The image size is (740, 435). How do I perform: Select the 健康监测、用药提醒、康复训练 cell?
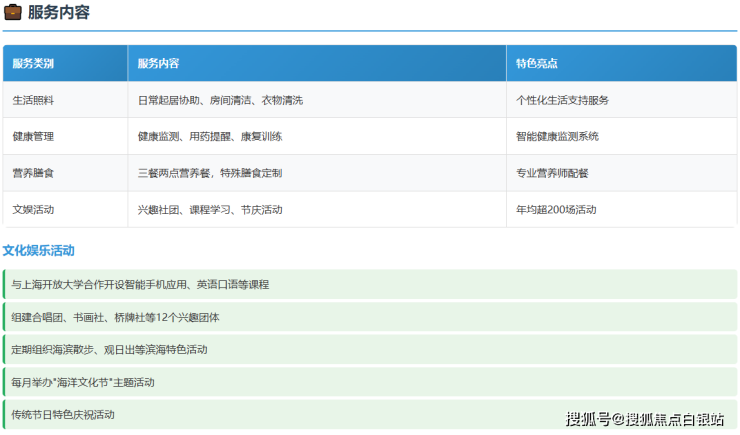point(210,136)
